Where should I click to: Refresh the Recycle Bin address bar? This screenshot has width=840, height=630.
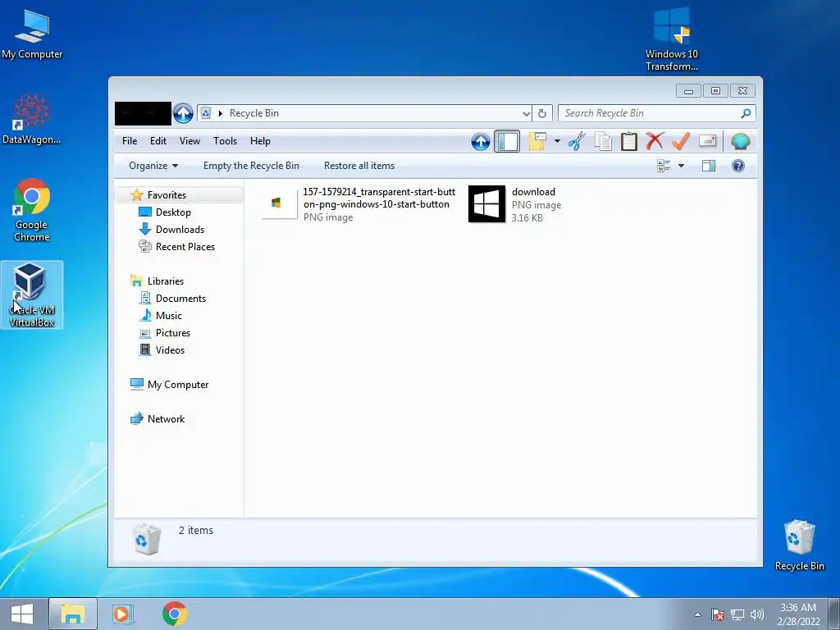[542, 113]
